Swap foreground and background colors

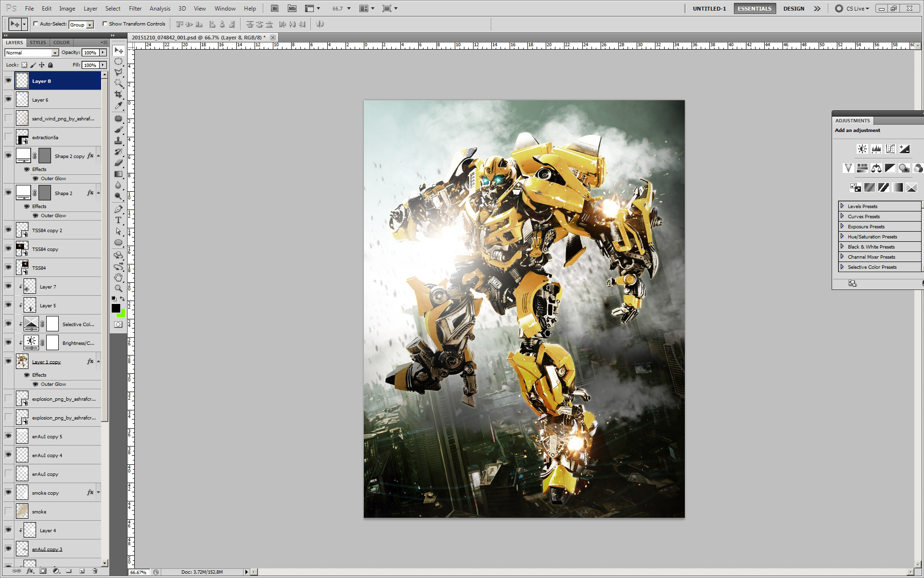[122, 299]
